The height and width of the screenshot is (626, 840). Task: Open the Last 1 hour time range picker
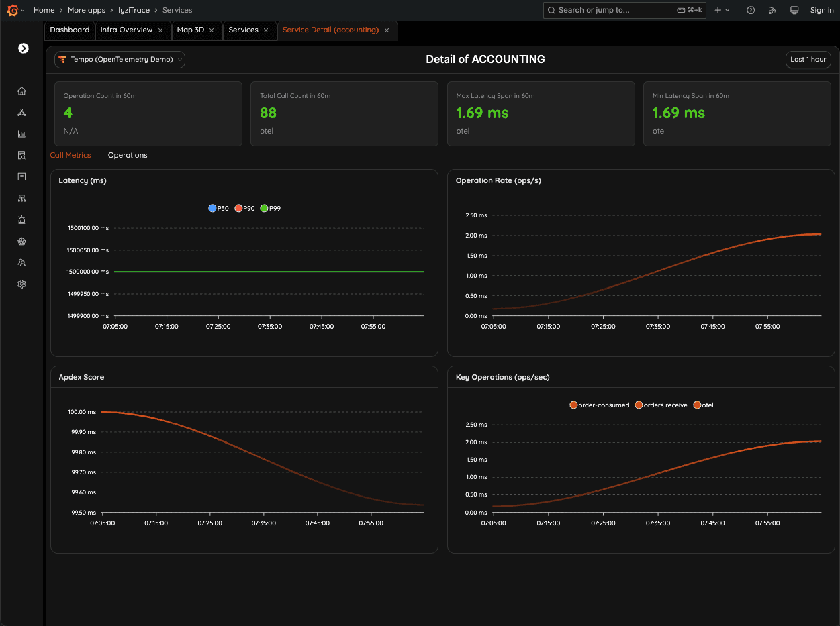[808, 59]
